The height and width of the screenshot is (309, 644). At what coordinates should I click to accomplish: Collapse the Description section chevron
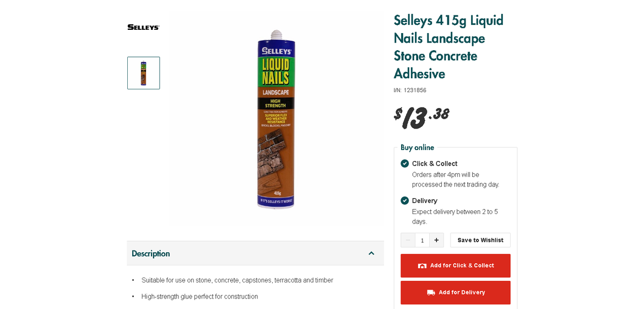371,253
